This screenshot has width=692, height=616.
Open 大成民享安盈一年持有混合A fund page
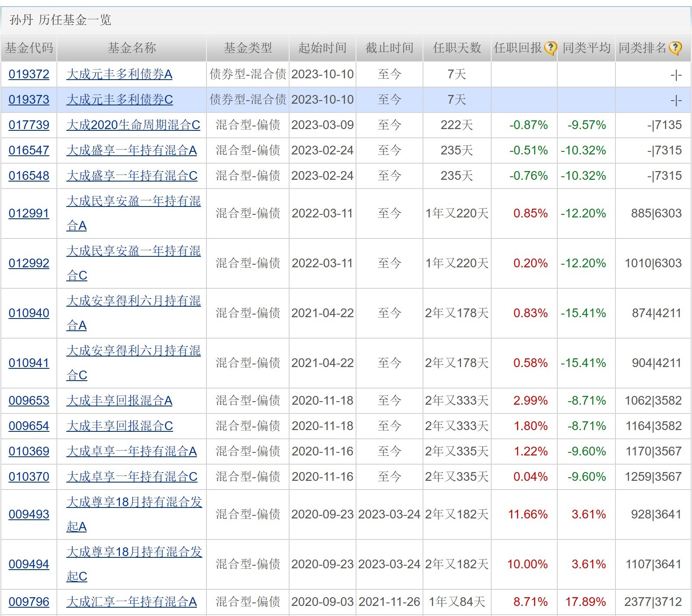pyautogui.click(x=133, y=213)
